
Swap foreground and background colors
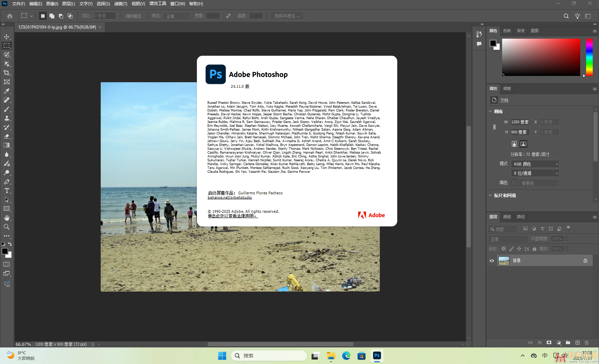(10, 244)
